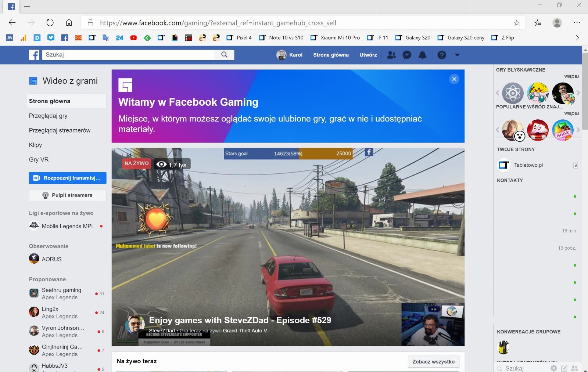Screen dimensions: 588x372
Task: Open Mobile Legends MPL live league
Action: (67, 226)
